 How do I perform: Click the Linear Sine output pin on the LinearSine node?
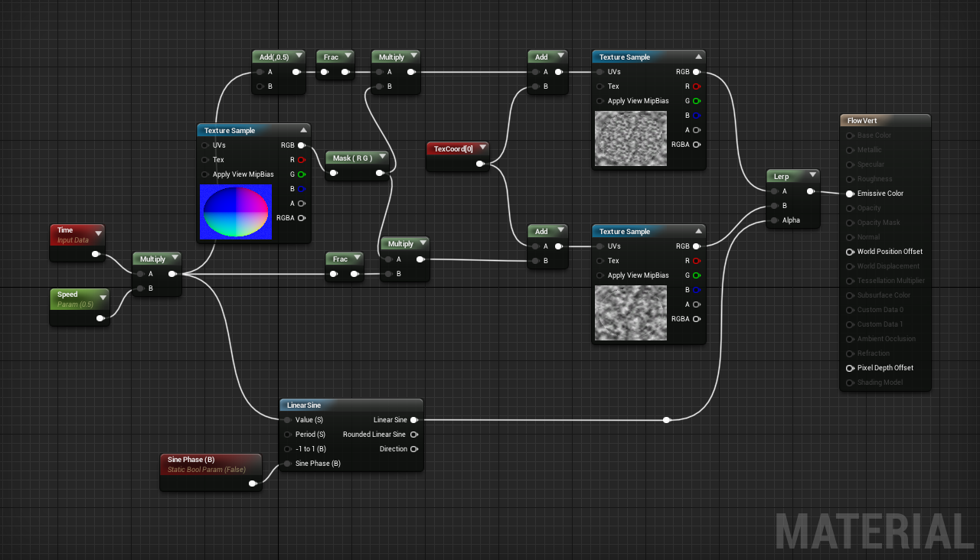coord(414,419)
